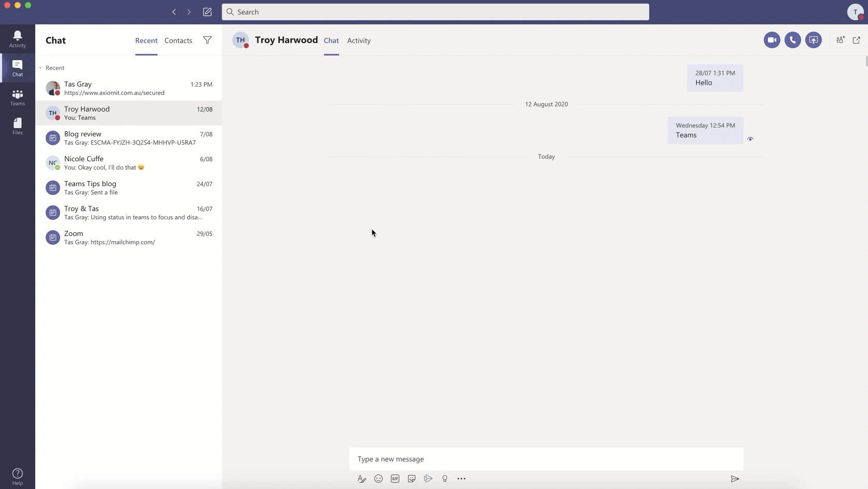
Task: Open the Troy Harwood conversation in list
Action: [x=129, y=113]
